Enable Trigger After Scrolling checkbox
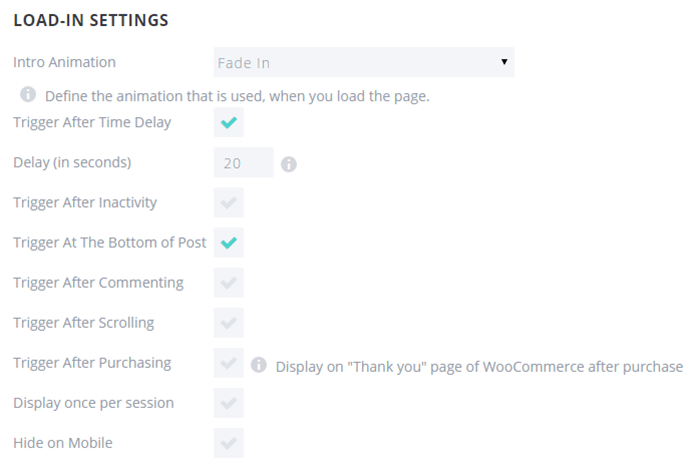 pos(229,323)
